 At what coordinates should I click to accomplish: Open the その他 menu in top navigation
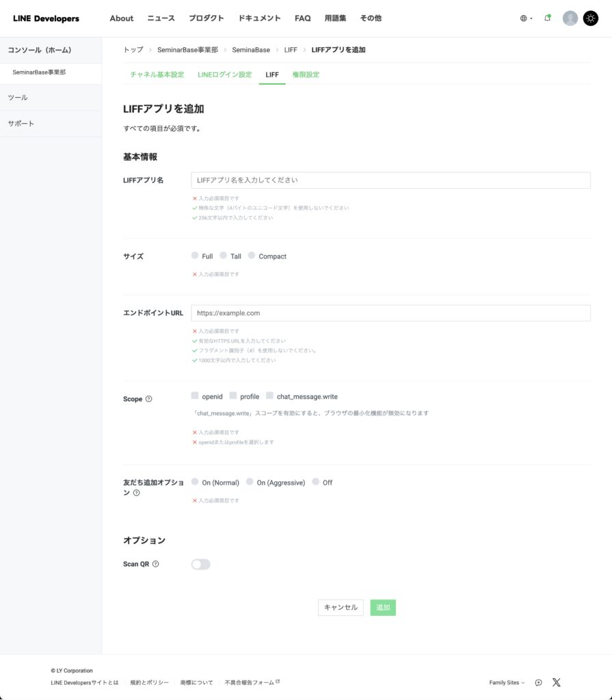point(370,18)
